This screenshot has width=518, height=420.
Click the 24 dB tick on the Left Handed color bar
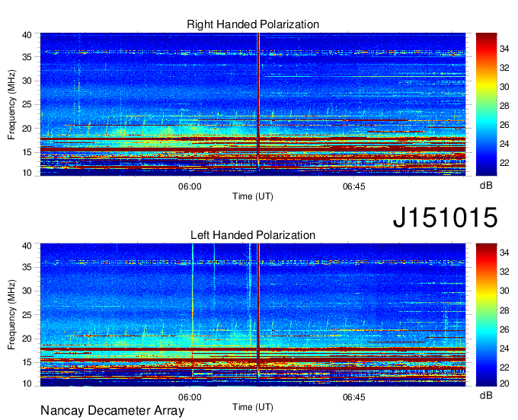504,348
